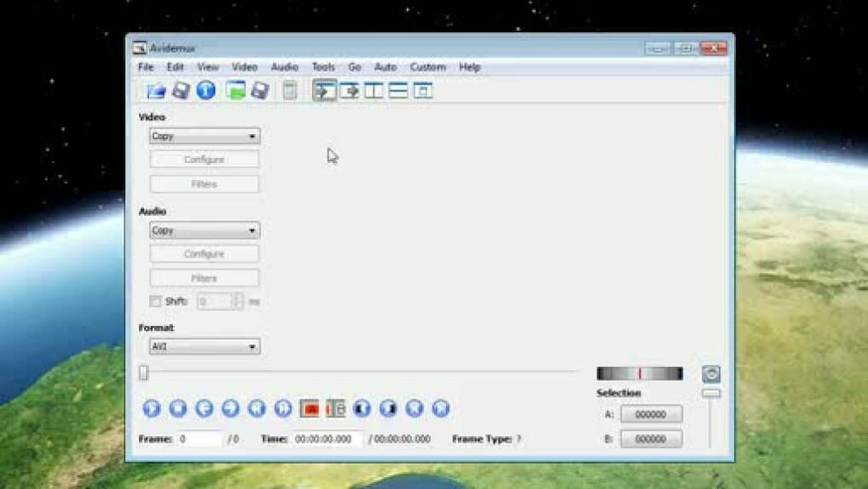
Task: Open the Tools menu
Action: (323, 67)
